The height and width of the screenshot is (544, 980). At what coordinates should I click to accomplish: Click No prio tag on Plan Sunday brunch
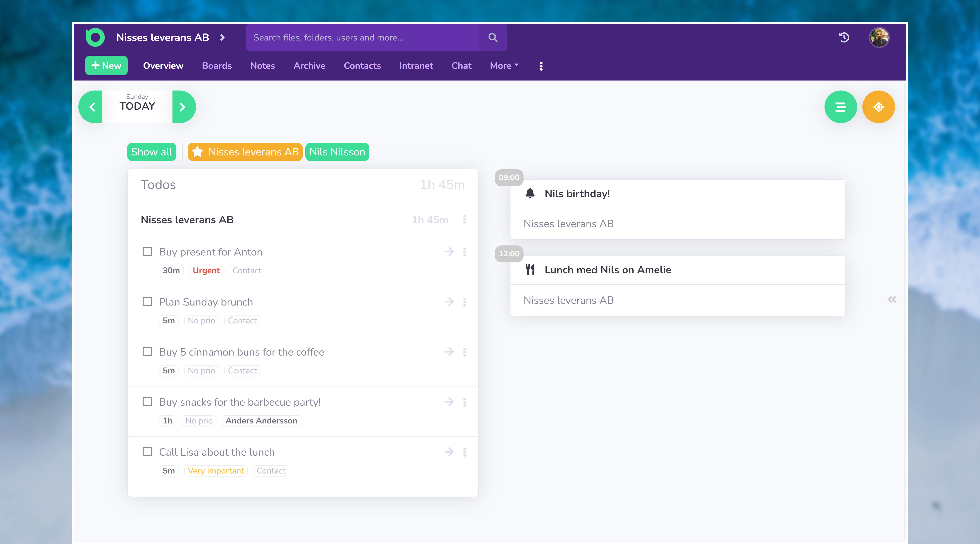[201, 321]
